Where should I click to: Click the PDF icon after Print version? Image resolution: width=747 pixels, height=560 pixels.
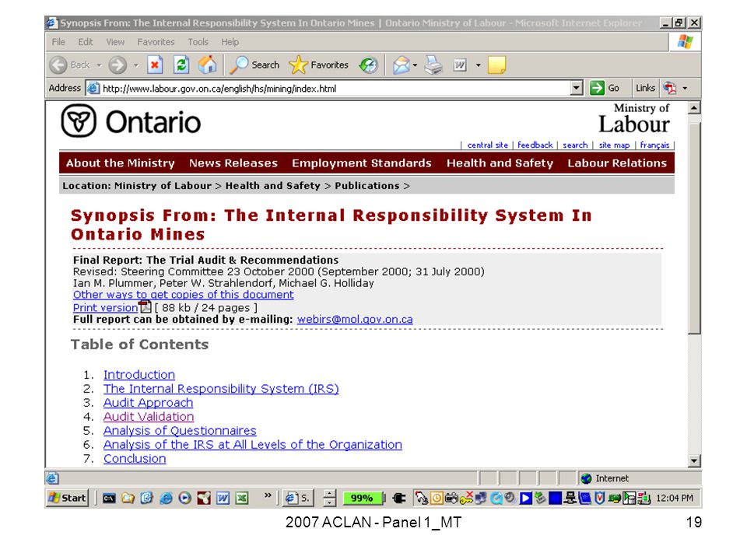145,307
